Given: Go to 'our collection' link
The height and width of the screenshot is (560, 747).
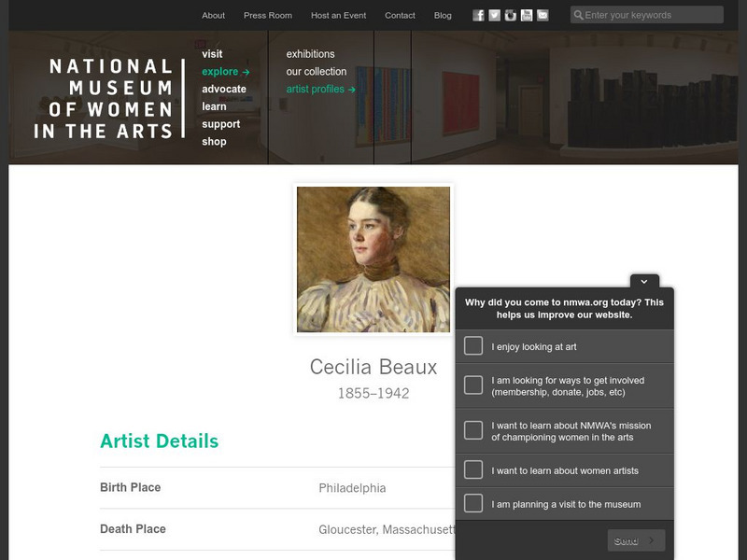Looking at the screenshot, I should 316,70.
